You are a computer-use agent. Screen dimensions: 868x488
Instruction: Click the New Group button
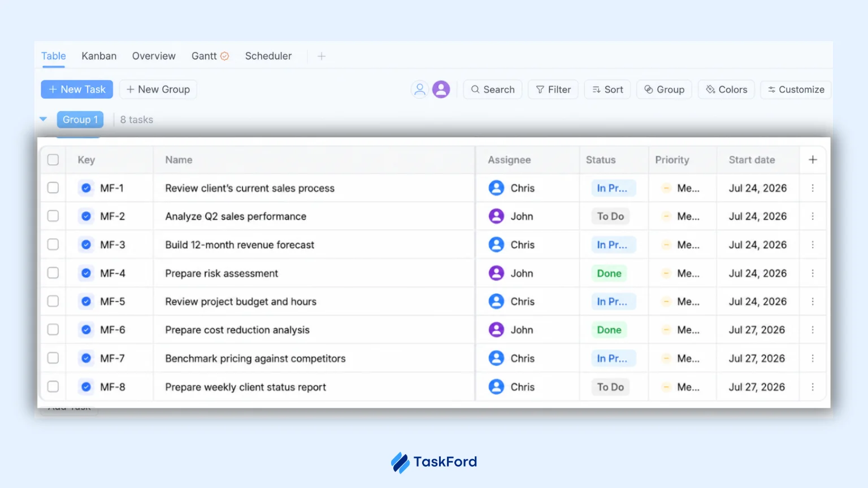[x=158, y=89]
